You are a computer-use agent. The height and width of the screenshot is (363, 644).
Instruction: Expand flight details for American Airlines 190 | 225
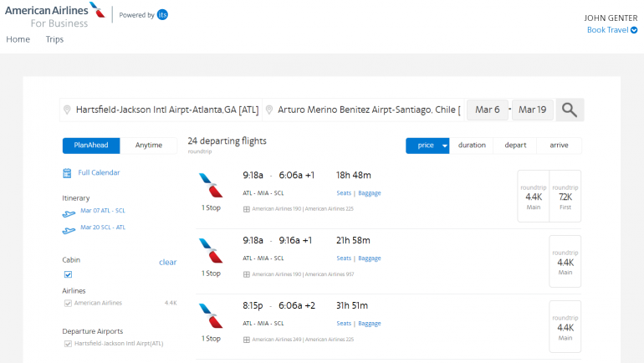pos(247,209)
